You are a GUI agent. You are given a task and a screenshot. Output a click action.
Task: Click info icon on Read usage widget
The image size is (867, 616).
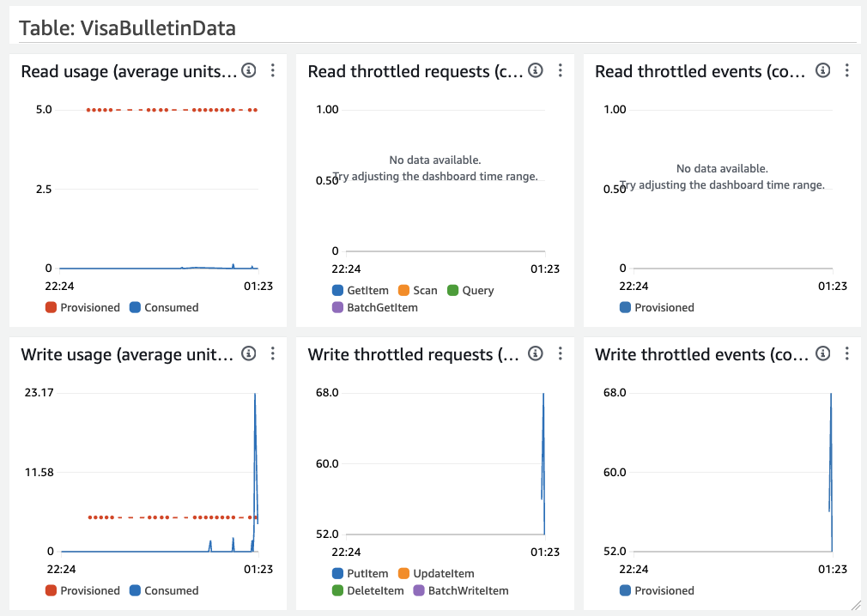point(249,70)
